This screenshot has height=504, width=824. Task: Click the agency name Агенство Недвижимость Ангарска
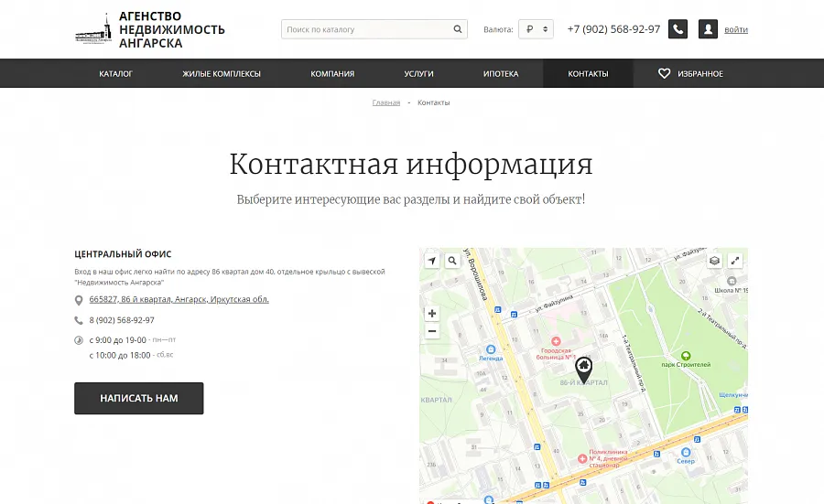[172, 30]
